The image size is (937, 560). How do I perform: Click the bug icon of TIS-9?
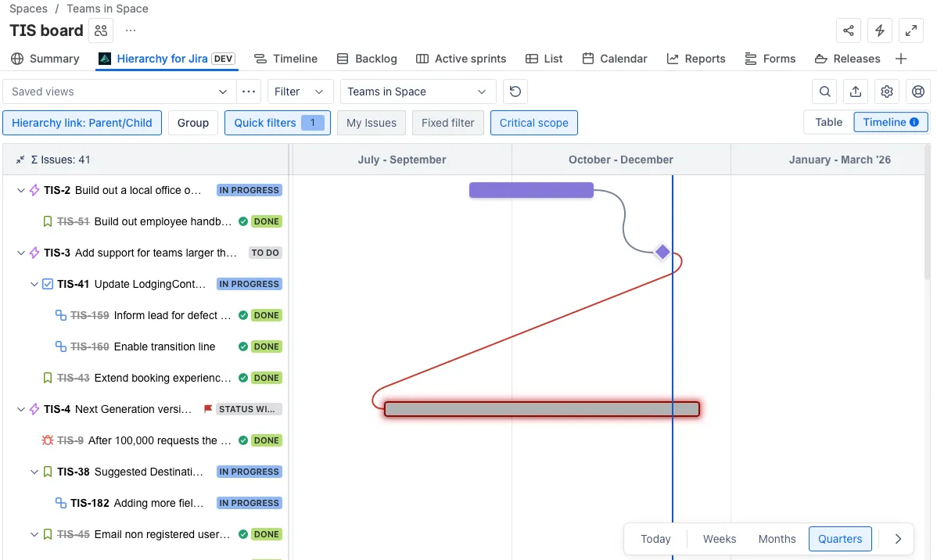click(x=48, y=440)
